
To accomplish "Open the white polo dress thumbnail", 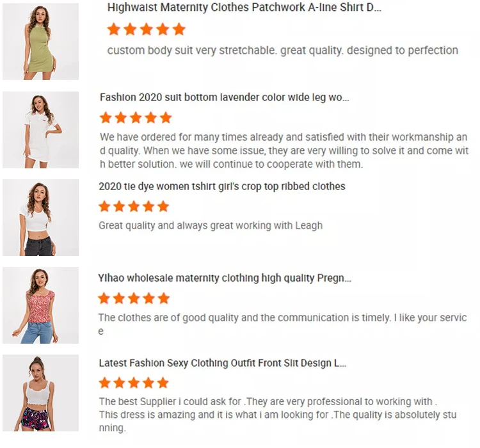I will (x=40, y=130).
